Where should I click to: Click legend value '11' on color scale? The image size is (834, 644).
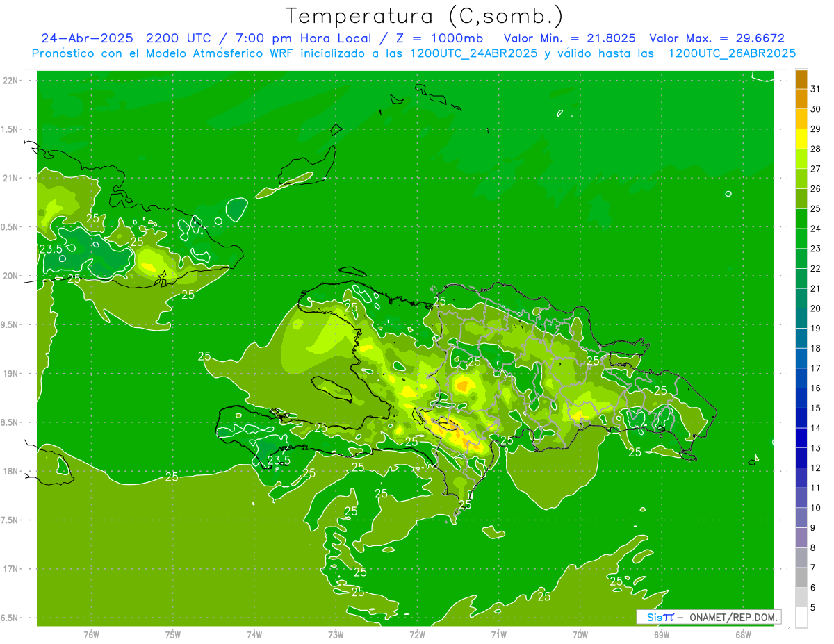coord(816,487)
